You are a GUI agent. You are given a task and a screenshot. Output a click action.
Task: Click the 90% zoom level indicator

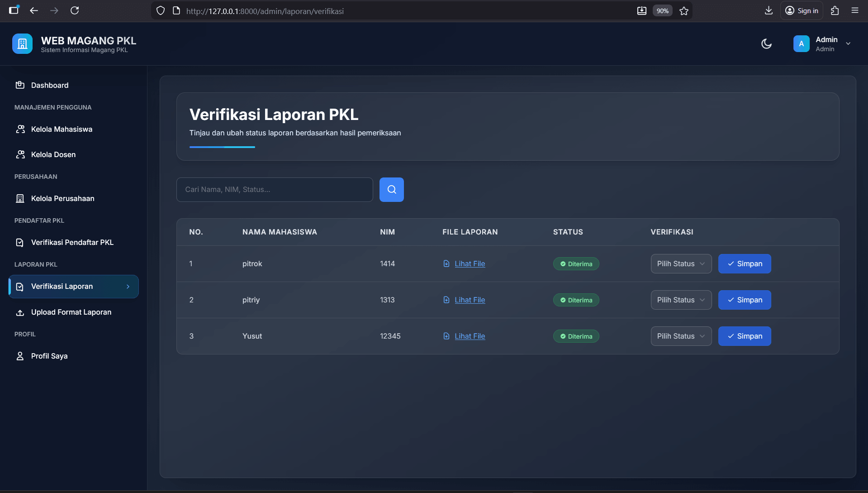point(663,11)
